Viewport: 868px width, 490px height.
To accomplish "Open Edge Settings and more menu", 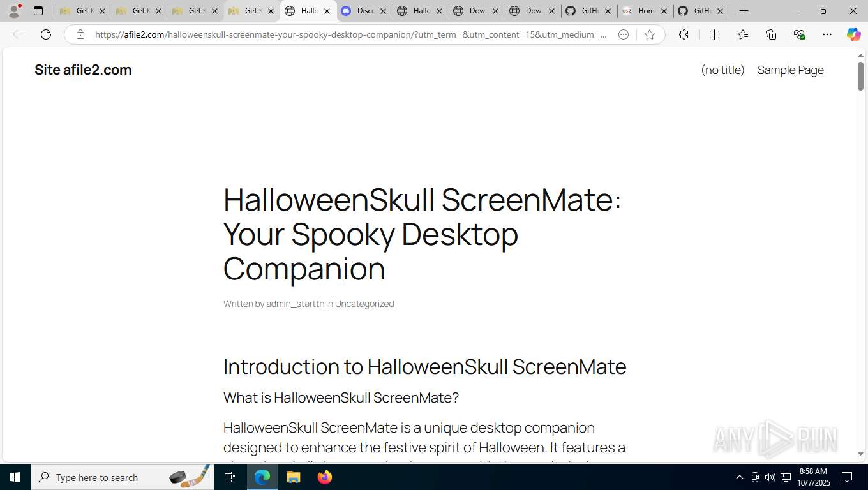I will [827, 34].
